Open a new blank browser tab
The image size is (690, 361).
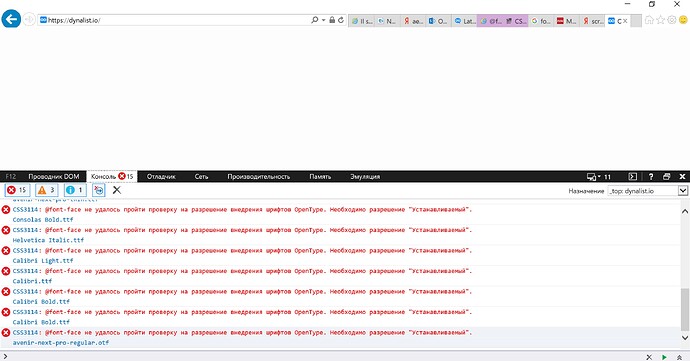636,21
